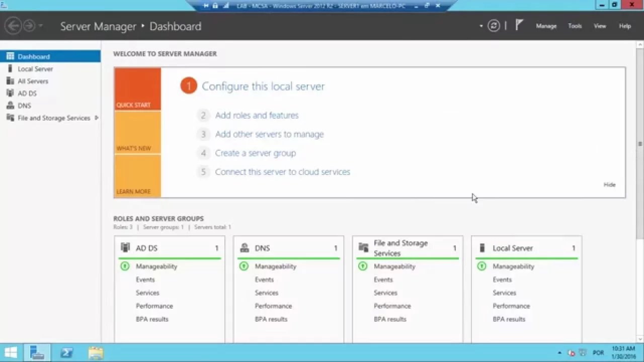Click the Quick Start tile
This screenshot has width=644, height=362.
[x=137, y=89]
